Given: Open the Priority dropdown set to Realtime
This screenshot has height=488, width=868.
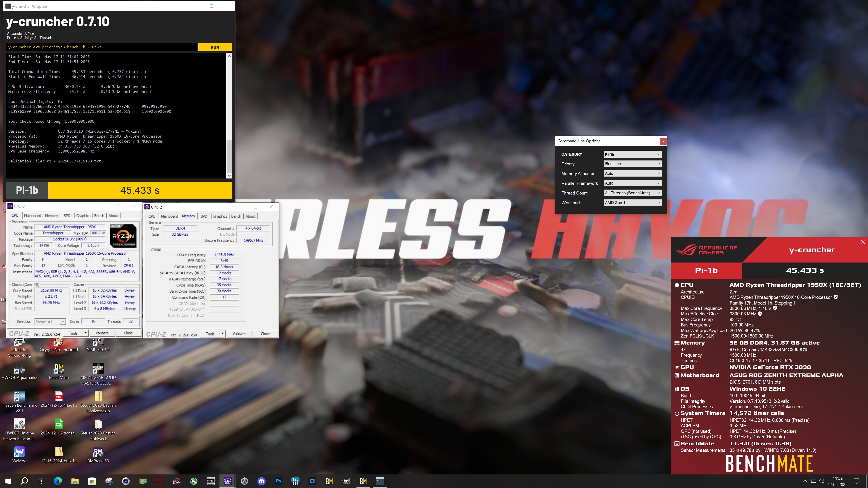Looking at the screenshot, I should (632, 164).
